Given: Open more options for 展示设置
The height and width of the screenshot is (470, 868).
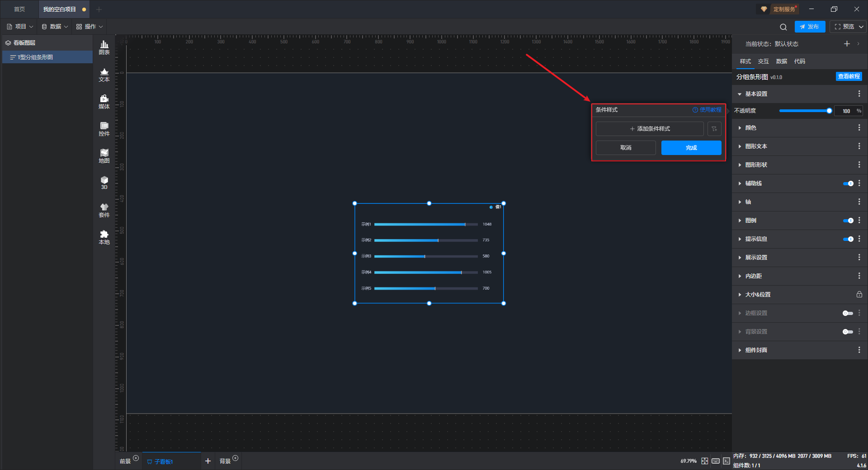Looking at the screenshot, I should 859,258.
